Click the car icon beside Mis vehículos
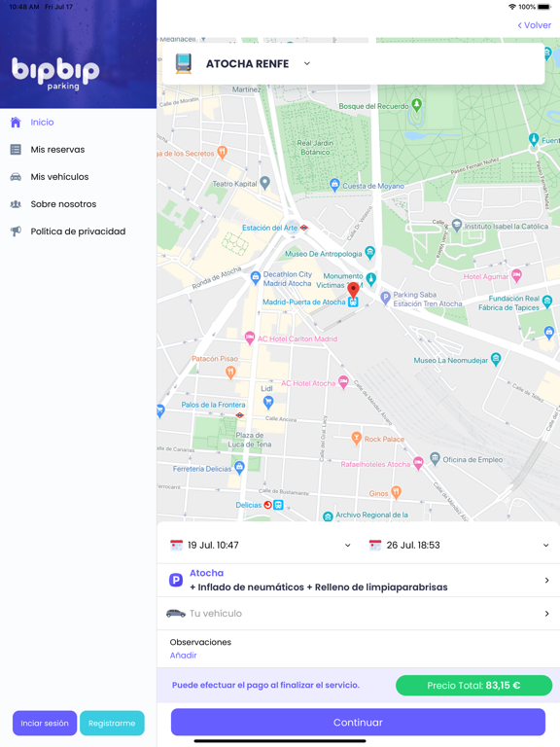 [16, 177]
